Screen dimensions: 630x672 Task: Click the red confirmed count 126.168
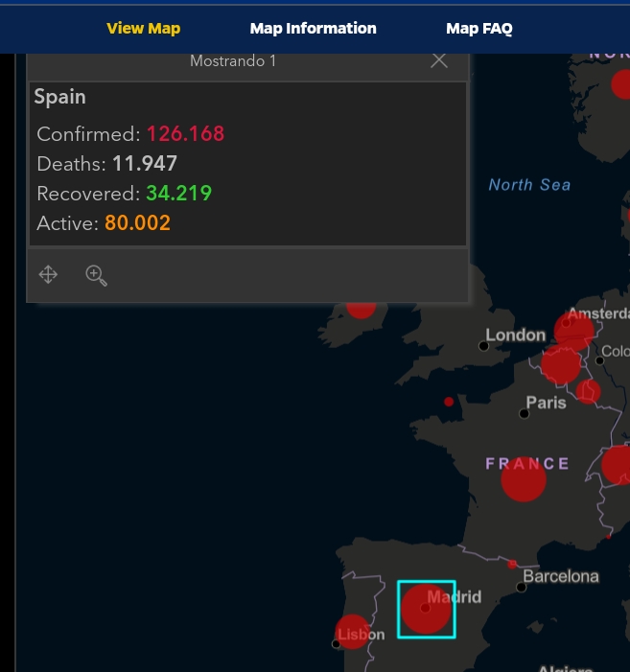pyautogui.click(x=185, y=133)
